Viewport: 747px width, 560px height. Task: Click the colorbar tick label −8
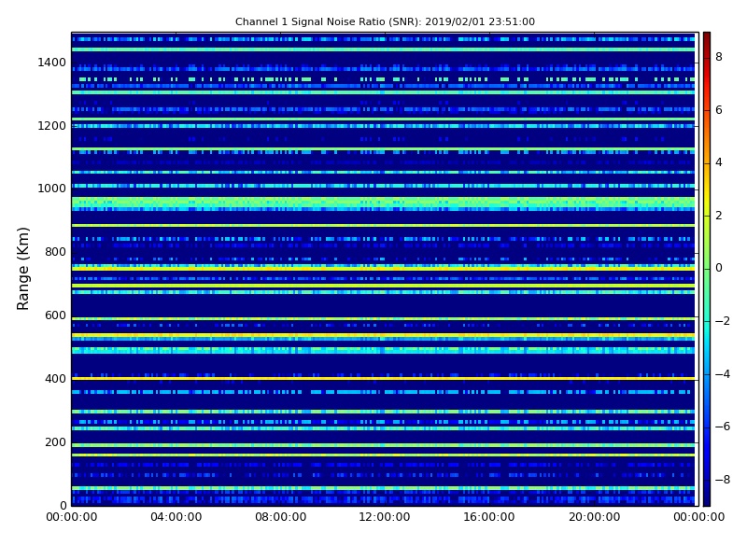(722, 480)
